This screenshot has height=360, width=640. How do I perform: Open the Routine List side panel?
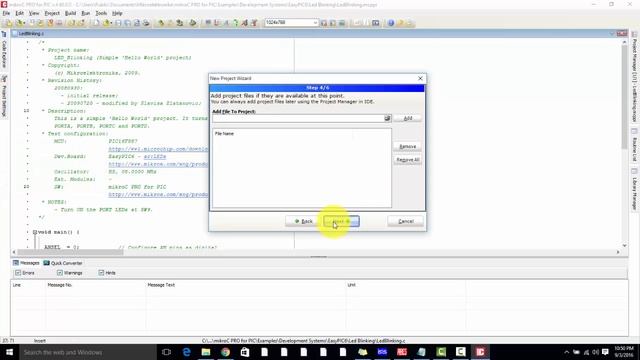coord(635,145)
